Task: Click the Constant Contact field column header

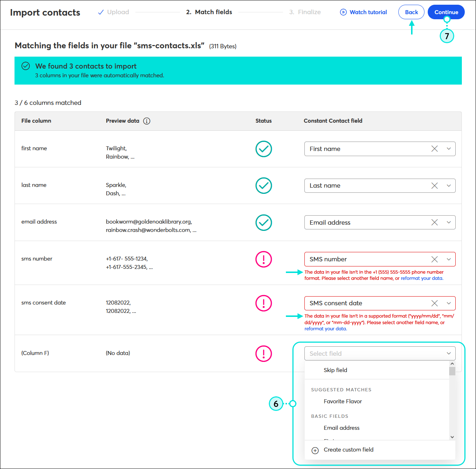Action: (x=333, y=121)
